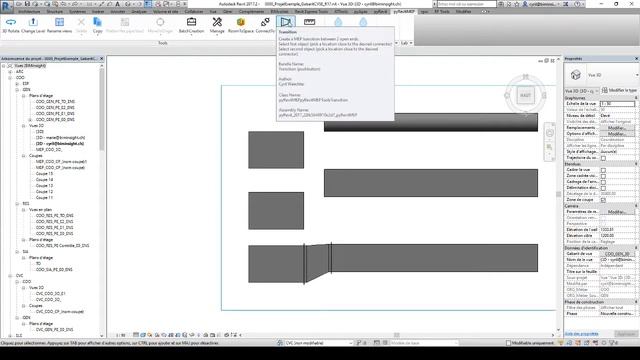Collapse the RES node in project browser

(x=17, y=204)
